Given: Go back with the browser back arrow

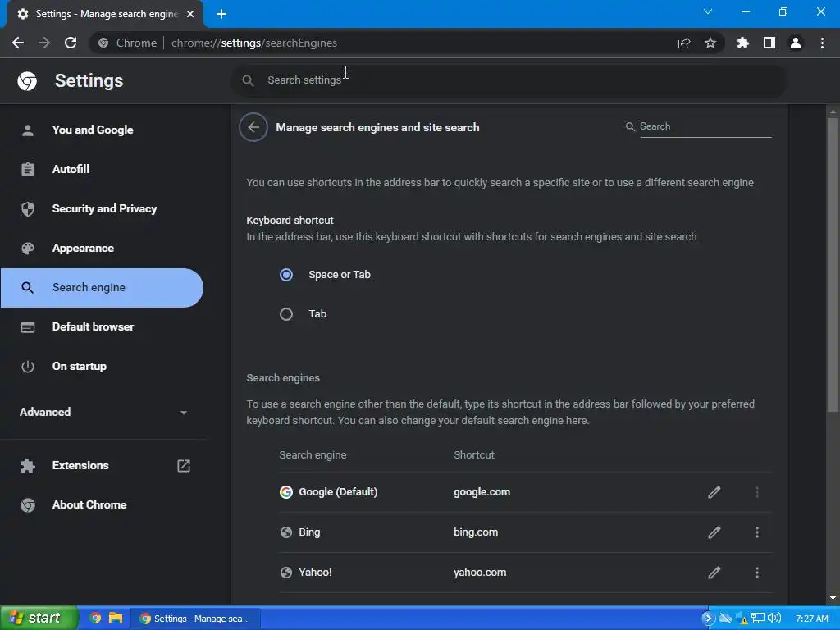Looking at the screenshot, I should click(x=18, y=43).
